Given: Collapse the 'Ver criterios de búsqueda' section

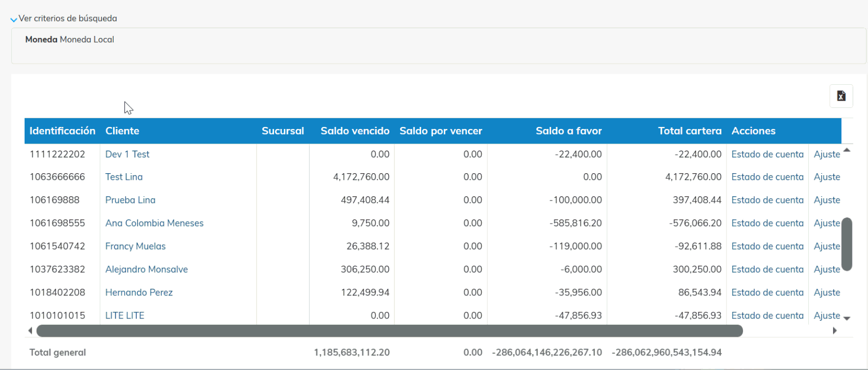Looking at the screenshot, I should 14,19.
